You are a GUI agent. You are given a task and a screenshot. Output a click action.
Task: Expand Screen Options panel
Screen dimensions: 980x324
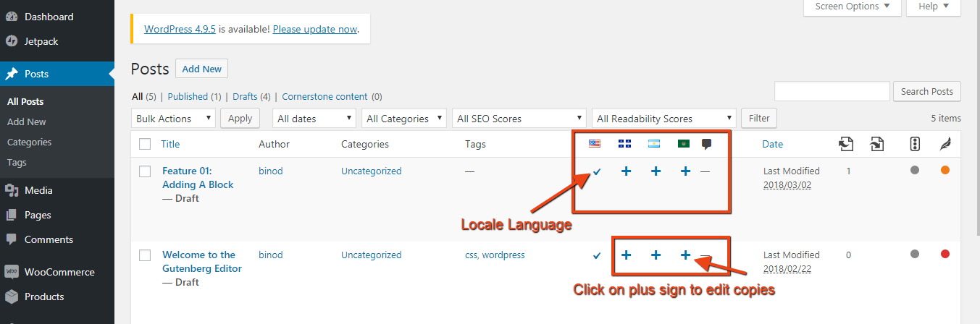click(853, 7)
